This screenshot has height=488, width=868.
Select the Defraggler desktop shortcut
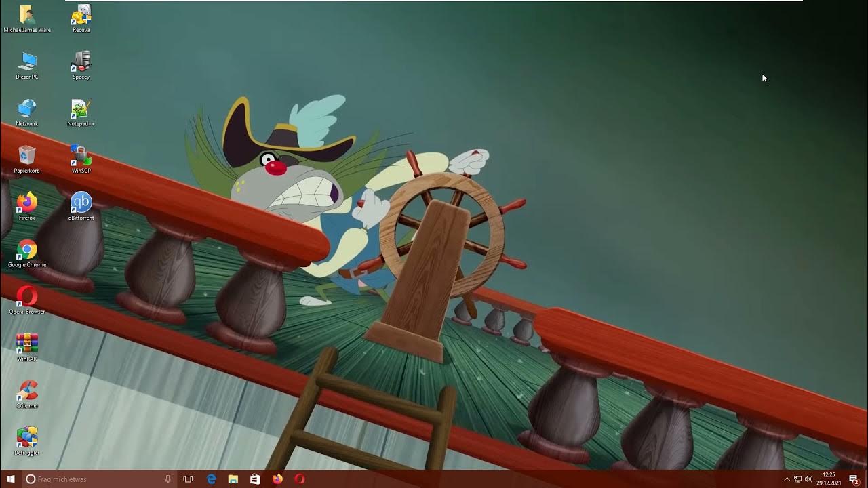pyautogui.click(x=27, y=441)
